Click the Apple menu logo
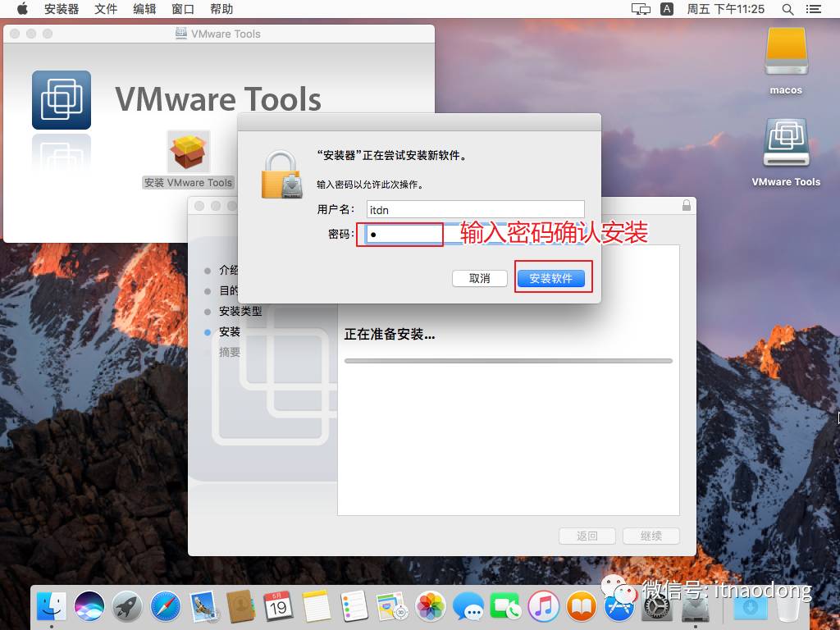The image size is (840, 630). [22, 8]
